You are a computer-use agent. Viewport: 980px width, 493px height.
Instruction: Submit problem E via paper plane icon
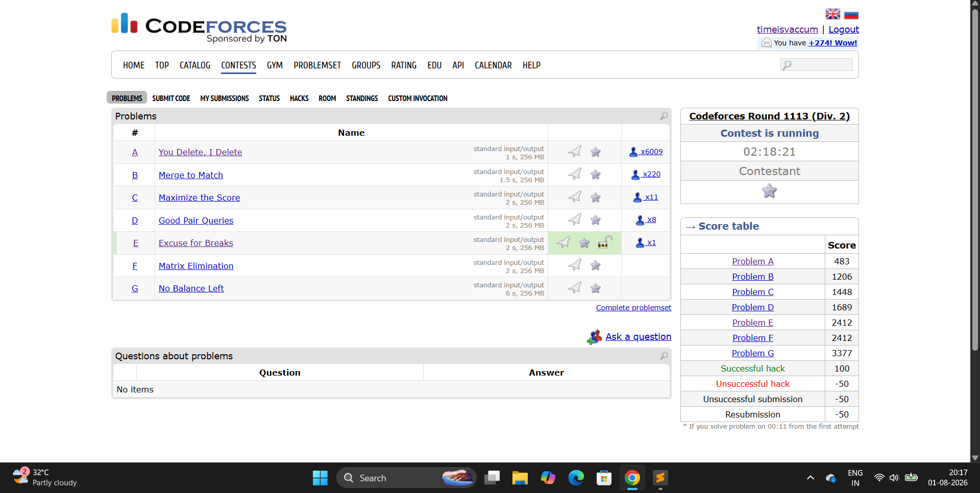click(563, 242)
